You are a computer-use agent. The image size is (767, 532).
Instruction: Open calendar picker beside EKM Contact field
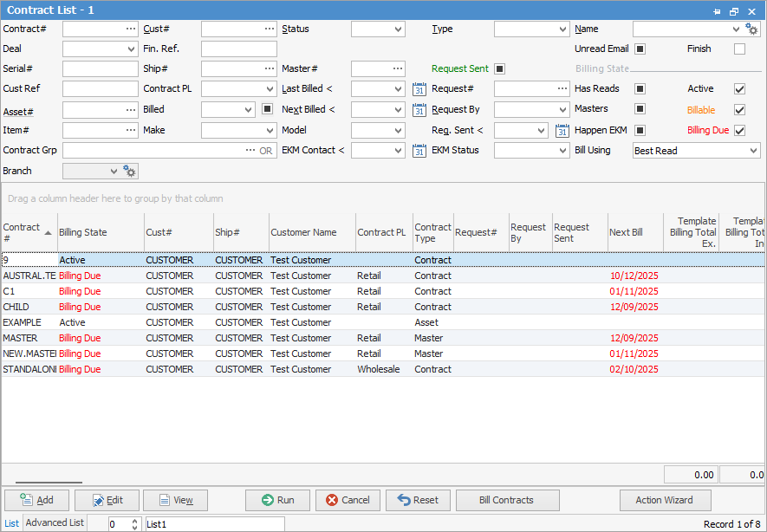[419, 151]
